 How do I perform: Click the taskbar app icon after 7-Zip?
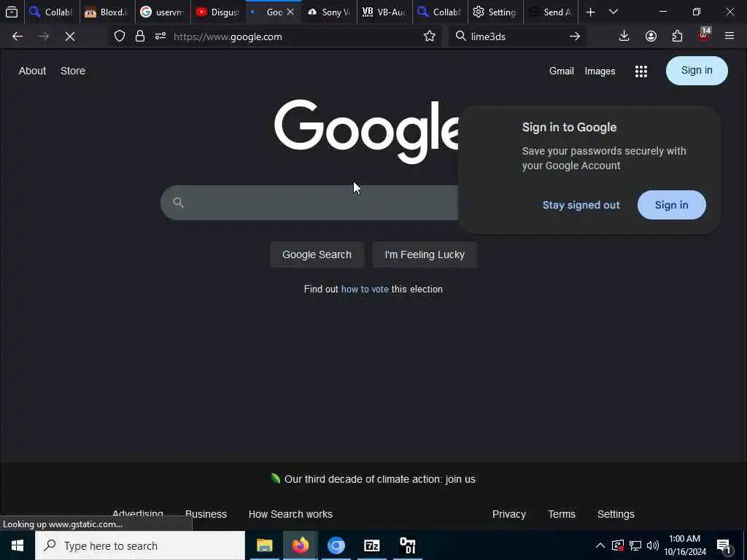click(x=407, y=545)
